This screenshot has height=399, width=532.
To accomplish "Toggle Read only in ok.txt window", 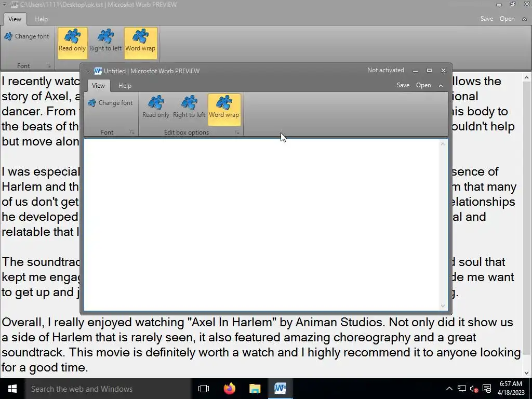I will [x=72, y=43].
